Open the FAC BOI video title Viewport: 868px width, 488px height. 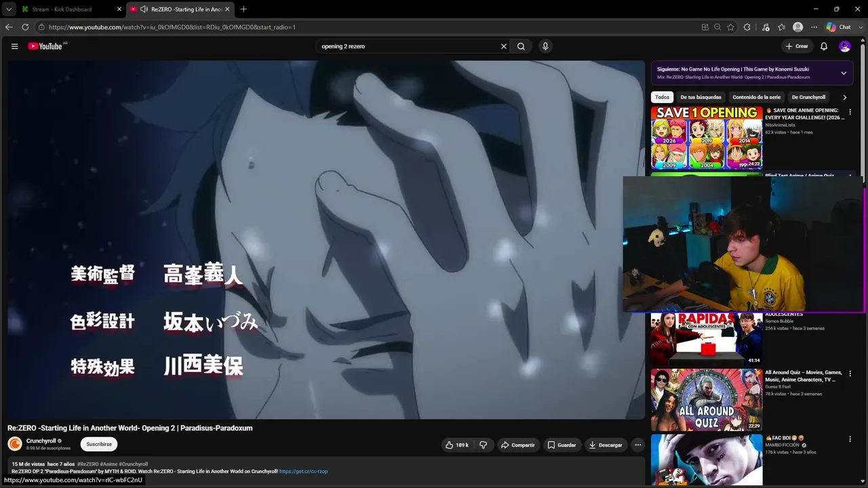tap(785, 438)
